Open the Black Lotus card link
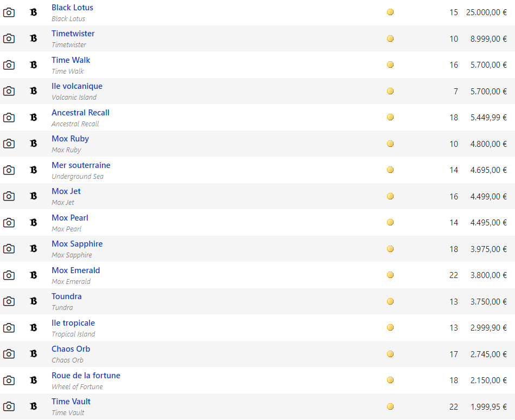Image resolution: width=515 pixels, height=420 pixels. tap(72, 8)
